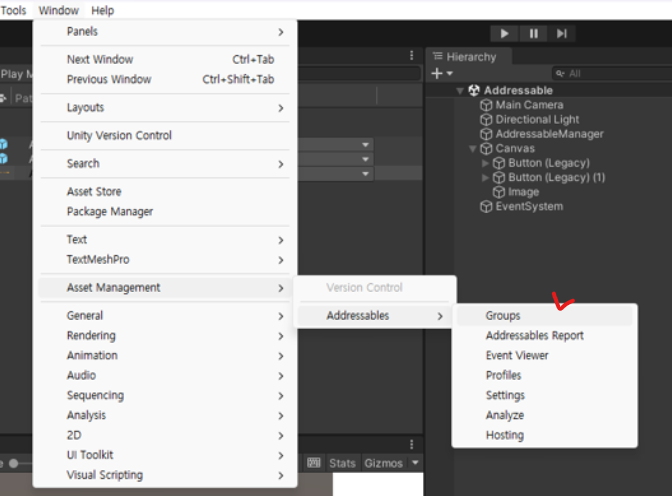This screenshot has height=496, width=672.
Task: Click the Step frame button
Action: [562, 33]
